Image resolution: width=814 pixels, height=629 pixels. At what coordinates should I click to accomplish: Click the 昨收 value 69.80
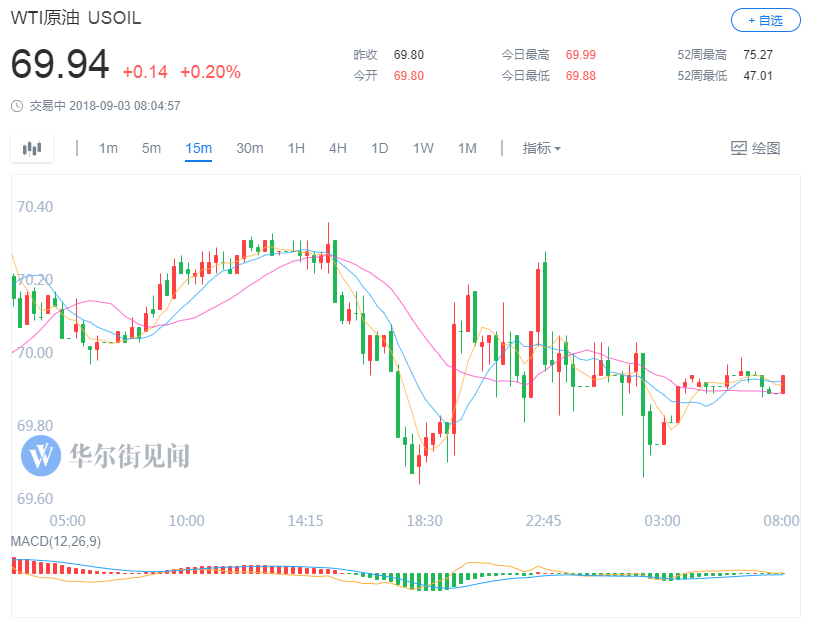[x=409, y=55]
